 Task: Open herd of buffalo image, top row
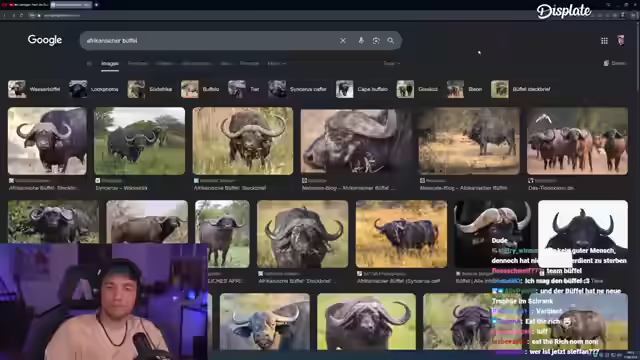point(577,141)
